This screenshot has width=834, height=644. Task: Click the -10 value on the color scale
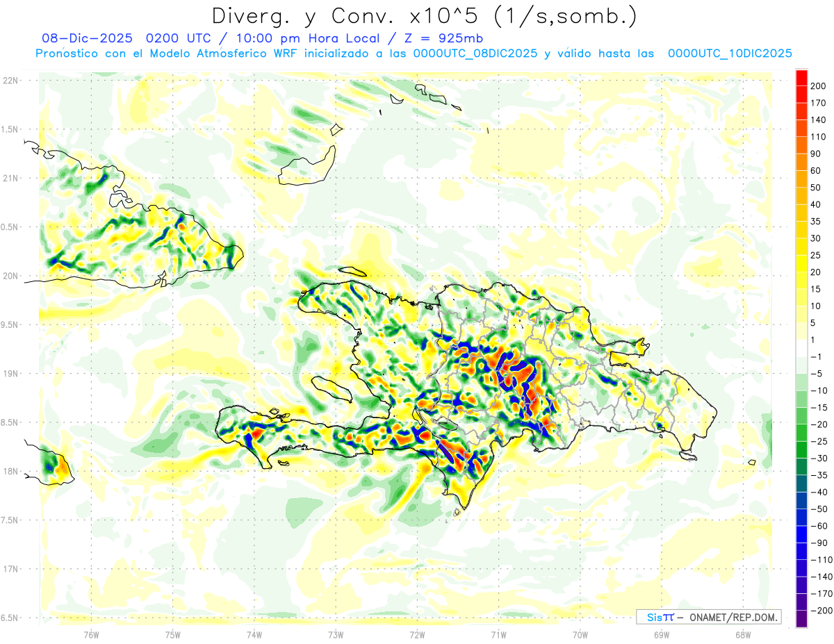click(x=819, y=390)
